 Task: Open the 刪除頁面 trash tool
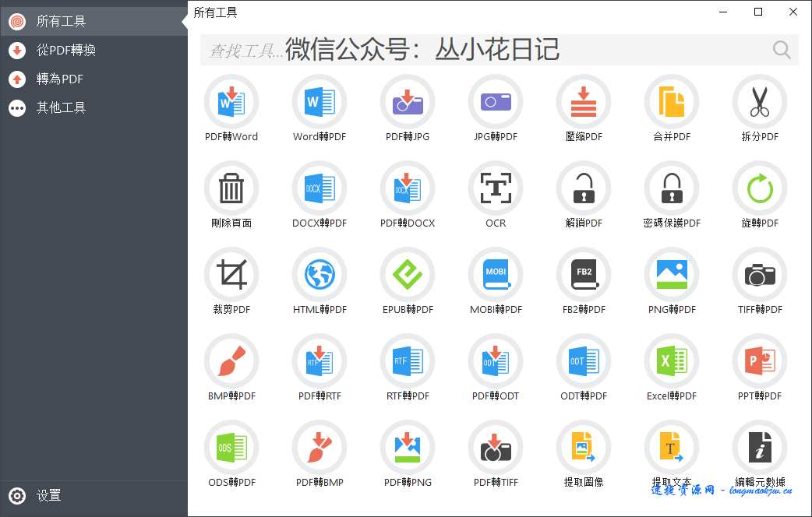pos(231,188)
